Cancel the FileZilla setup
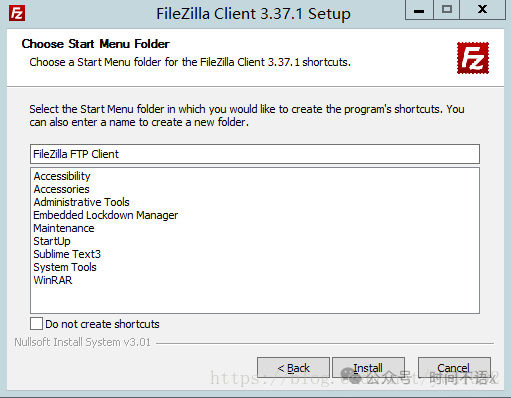 click(454, 368)
